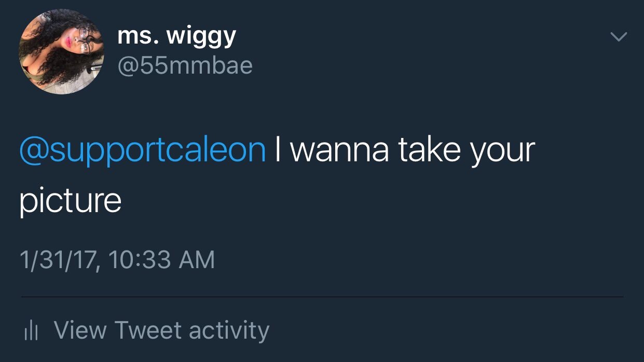Click the word 'Tweet' in bottom row

(148, 330)
